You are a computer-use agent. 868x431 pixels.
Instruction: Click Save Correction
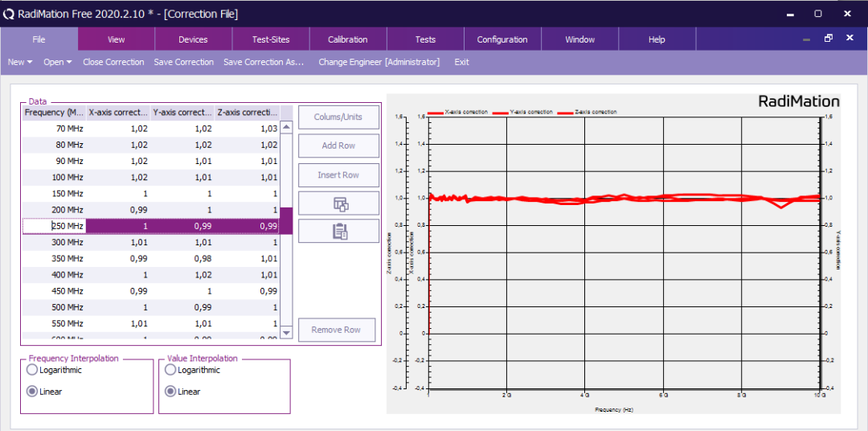[184, 62]
